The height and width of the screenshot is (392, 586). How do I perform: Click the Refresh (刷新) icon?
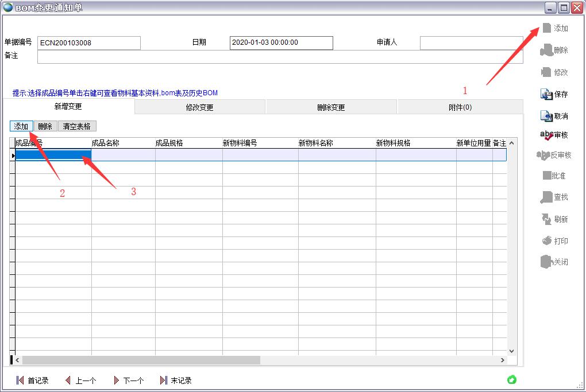point(546,219)
